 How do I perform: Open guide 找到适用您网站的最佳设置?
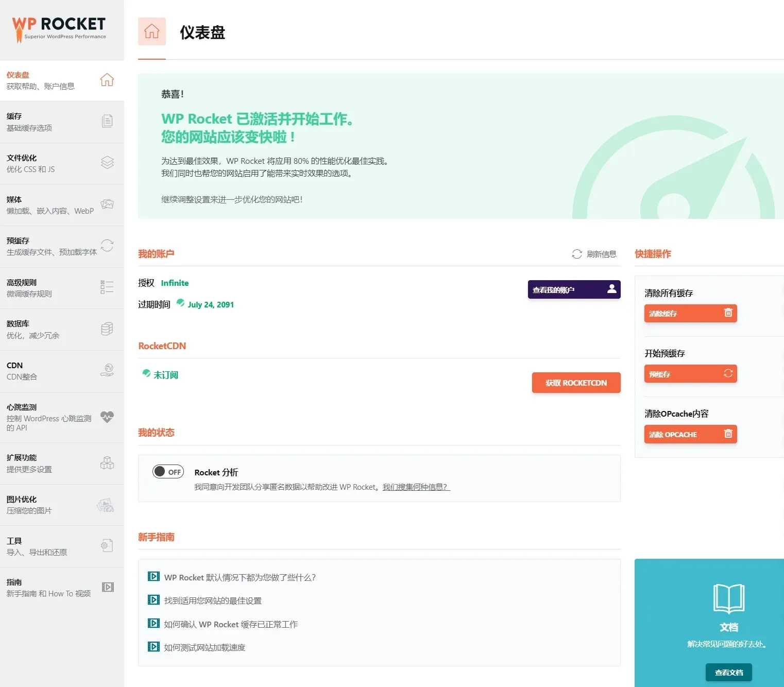pos(213,600)
